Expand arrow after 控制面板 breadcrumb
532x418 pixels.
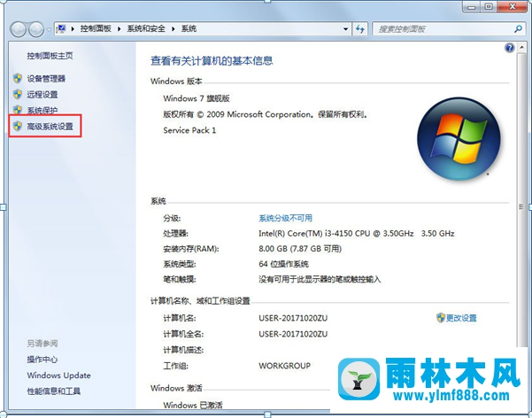(120, 29)
